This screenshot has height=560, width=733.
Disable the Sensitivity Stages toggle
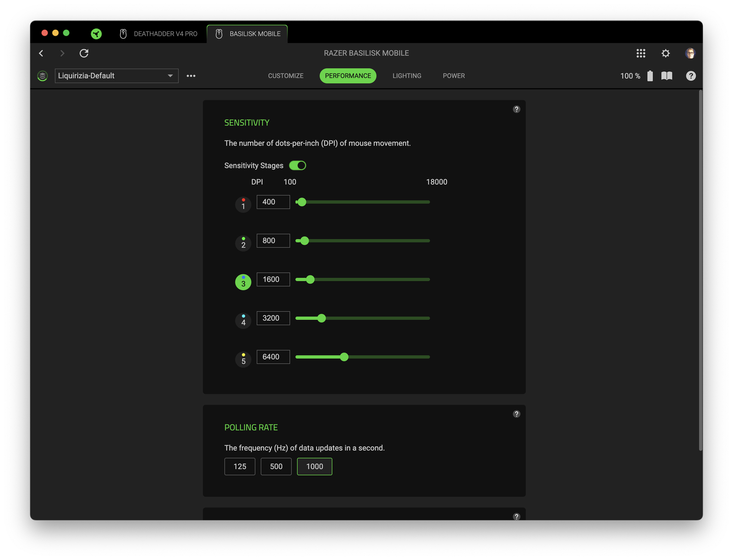pos(297,165)
